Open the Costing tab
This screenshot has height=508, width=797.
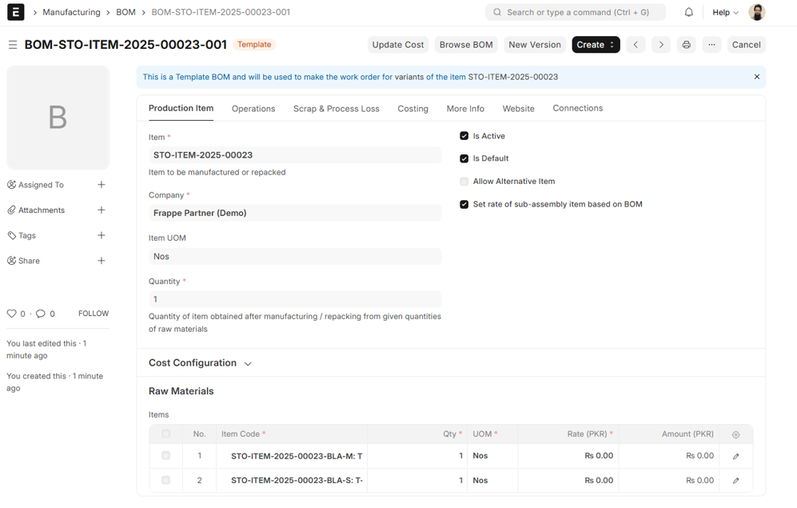pyautogui.click(x=412, y=109)
